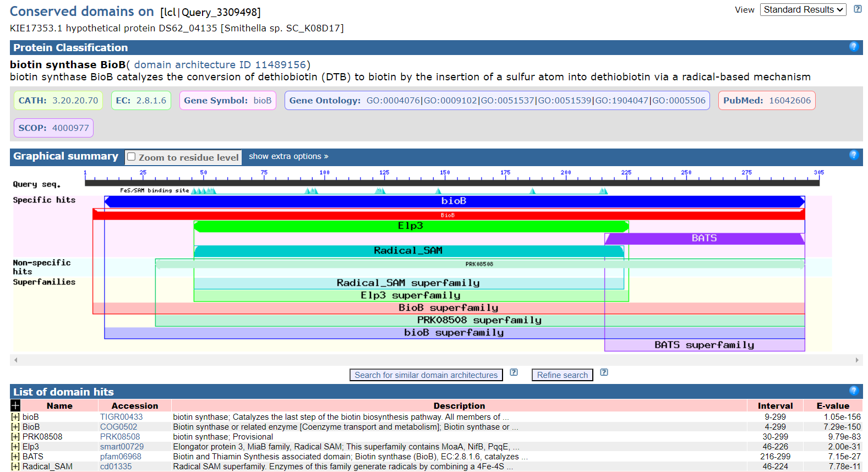Expand all domain hits with plus icon
The height and width of the screenshot is (472, 868).
tap(15, 405)
